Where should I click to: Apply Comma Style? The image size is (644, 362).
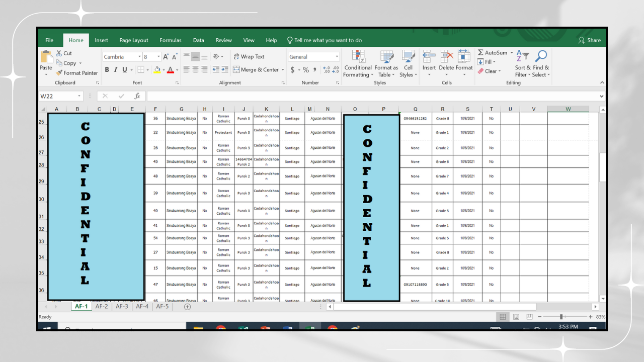(x=315, y=70)
